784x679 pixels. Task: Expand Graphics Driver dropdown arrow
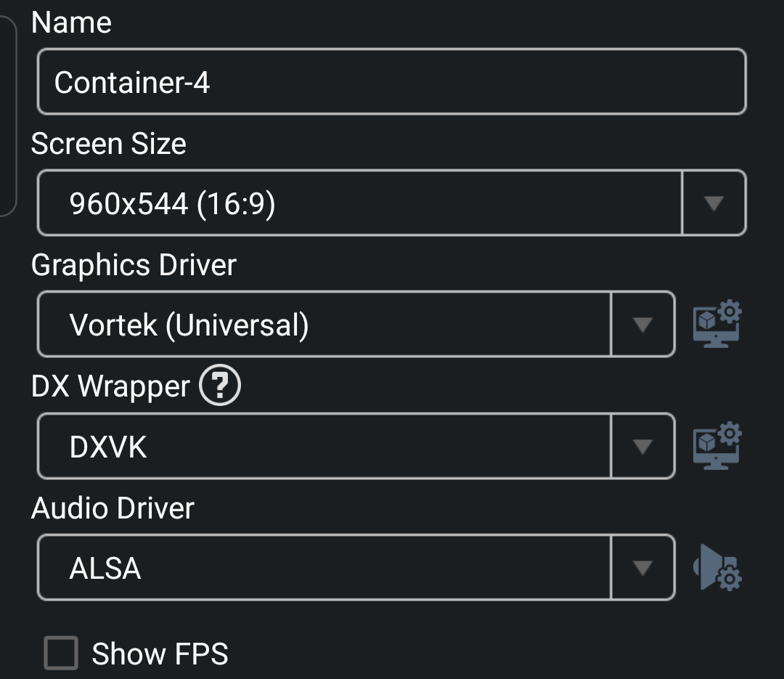[x=642, y=325]
